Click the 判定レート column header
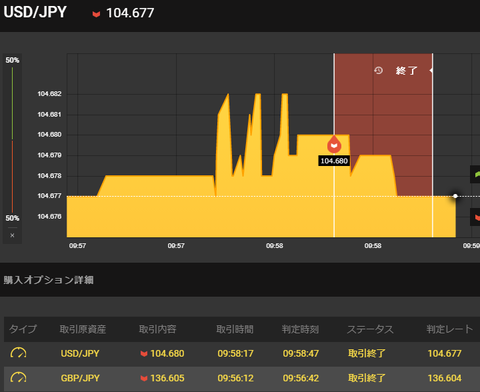480x392 pixels. click(x=450, y=329)
